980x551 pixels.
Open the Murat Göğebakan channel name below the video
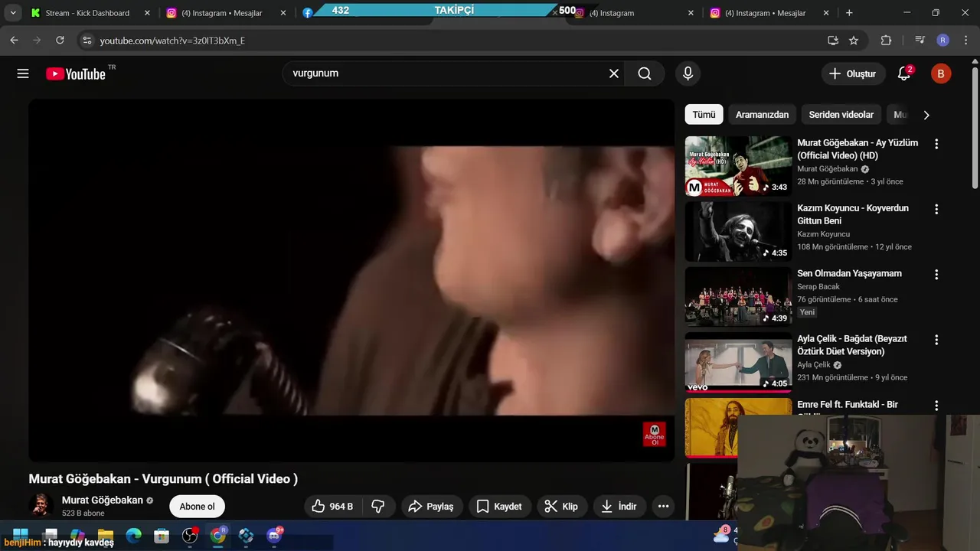pos(103,500)
